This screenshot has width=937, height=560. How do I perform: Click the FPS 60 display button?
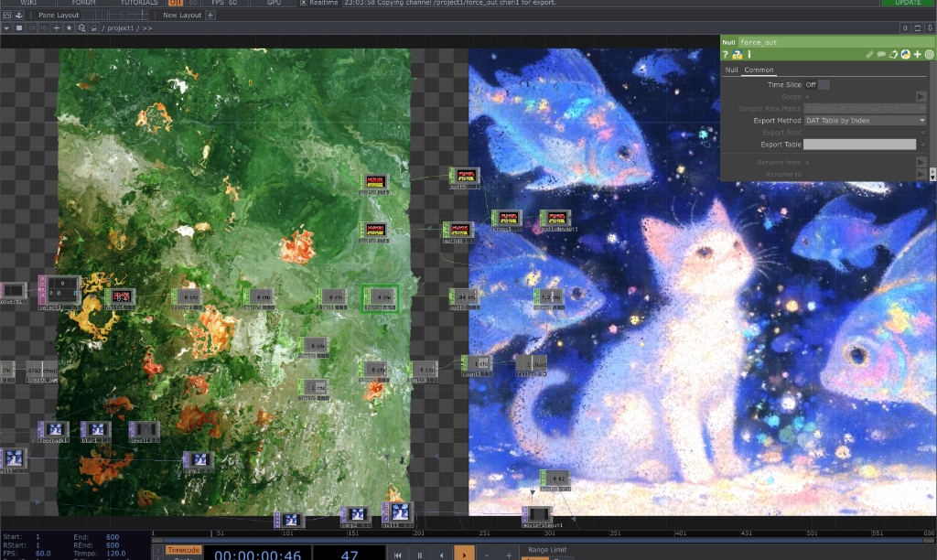(x=224, y=3)
